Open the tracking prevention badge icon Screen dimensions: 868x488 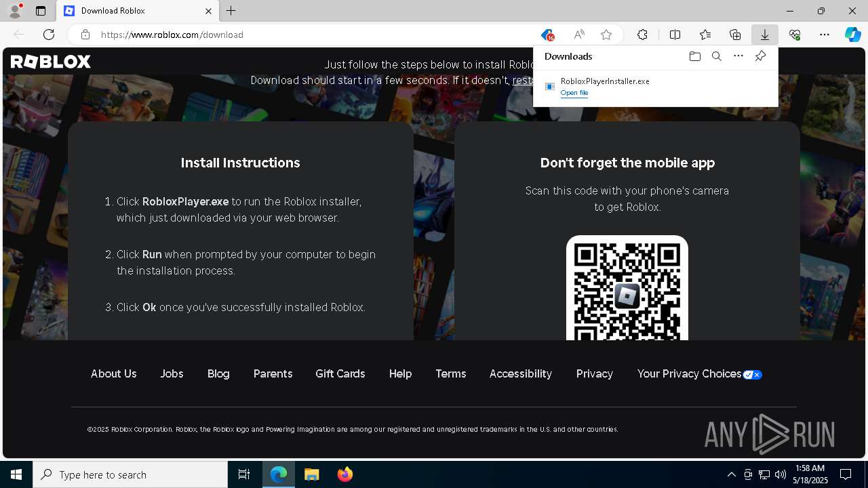[547, 35]
